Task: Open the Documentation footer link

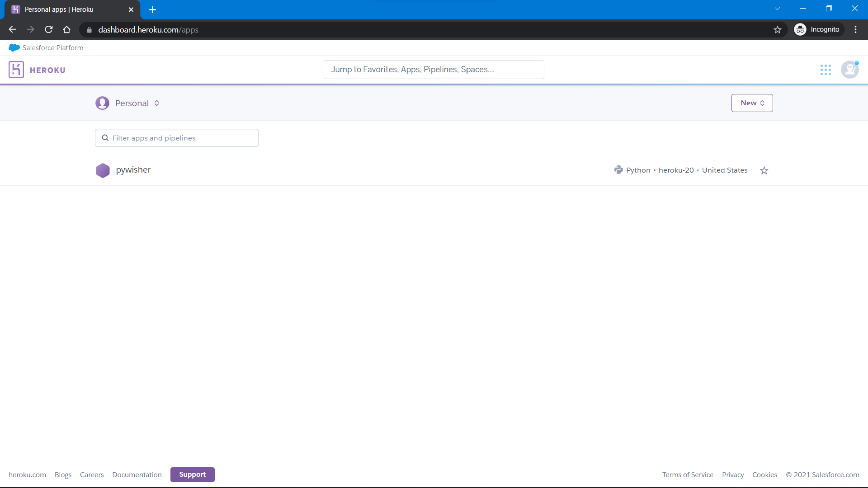Action: coord(137,475)
